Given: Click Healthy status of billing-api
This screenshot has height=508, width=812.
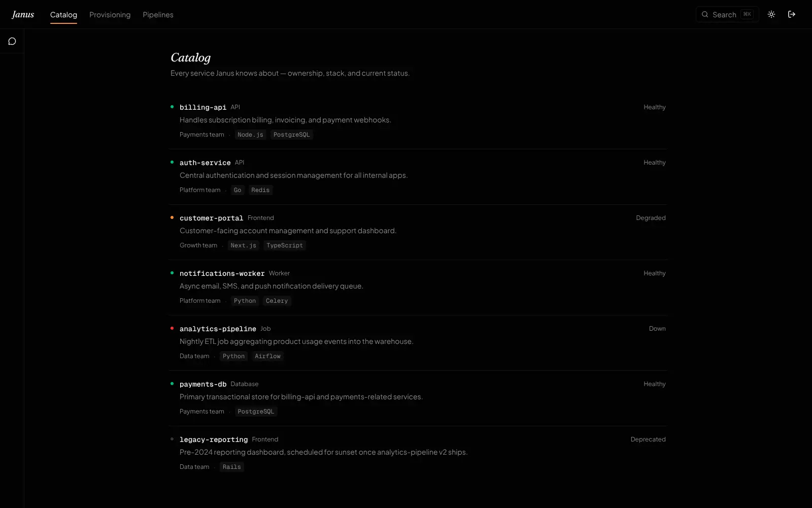Looking at the screenshot, I should pyautogui.click(x=655, y=107).
